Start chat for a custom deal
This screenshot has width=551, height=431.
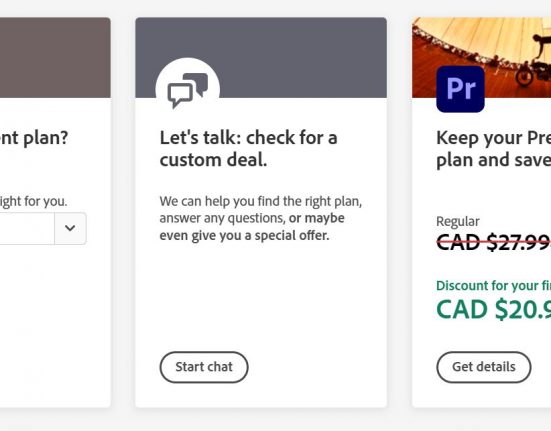point(204,367)
